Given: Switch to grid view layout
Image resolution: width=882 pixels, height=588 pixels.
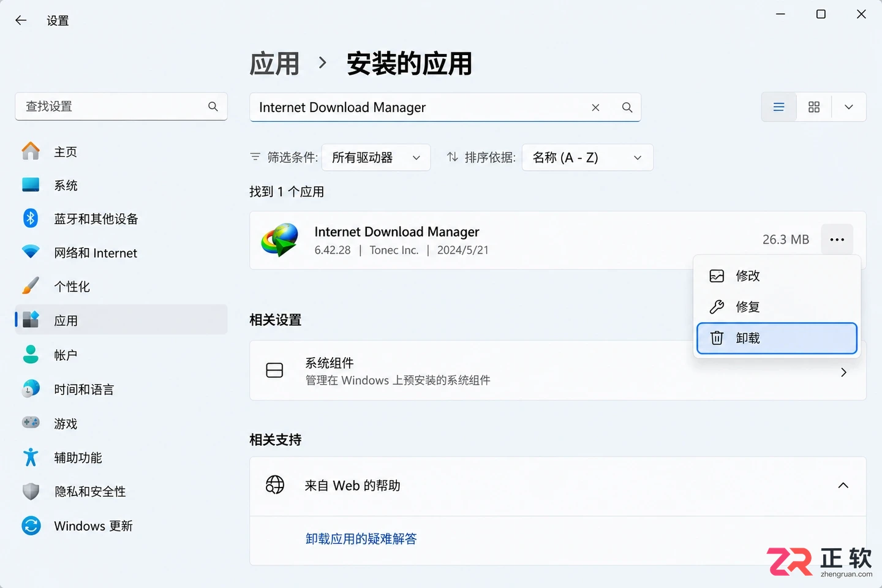Looking at the screenshot, I should pyautogui.click(x=814, y=107).
